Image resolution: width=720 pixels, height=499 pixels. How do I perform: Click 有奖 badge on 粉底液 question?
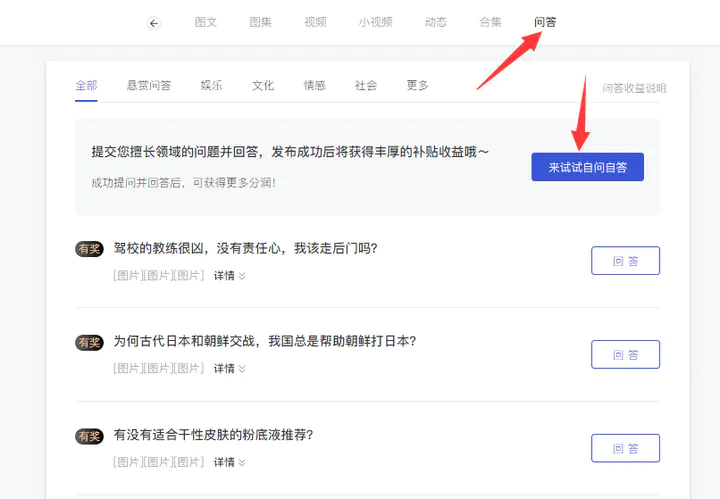tap(89, 436)
